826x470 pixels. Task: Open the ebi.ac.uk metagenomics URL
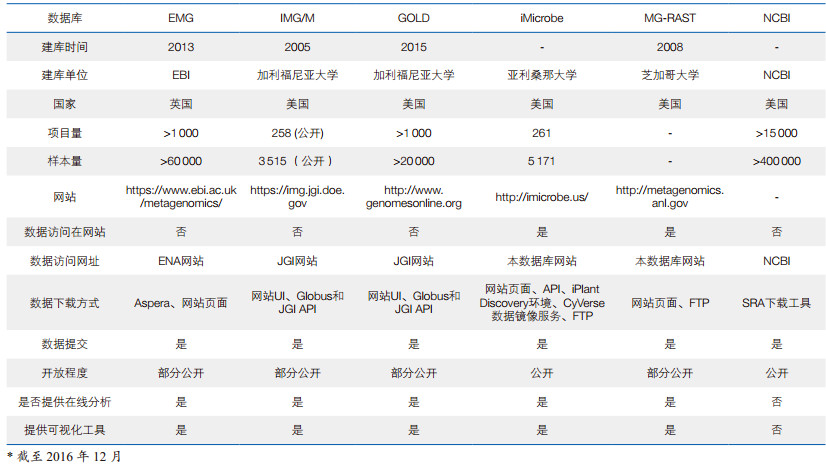[x=181, y=197]
